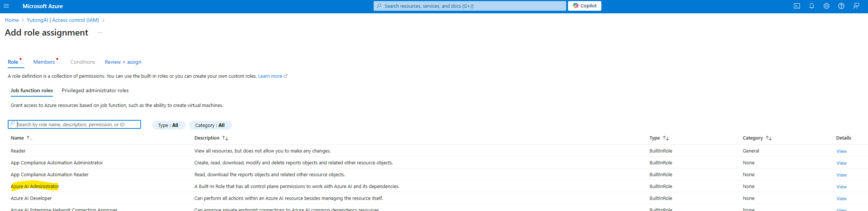Sort roles by Name column
The height and width of the screenshot is (211, 868).
[x=21, y=138]
